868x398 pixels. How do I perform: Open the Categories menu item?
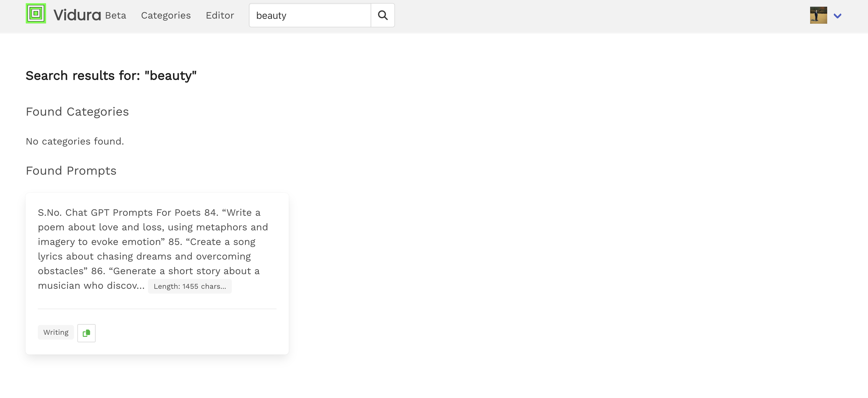coord(166,16)
